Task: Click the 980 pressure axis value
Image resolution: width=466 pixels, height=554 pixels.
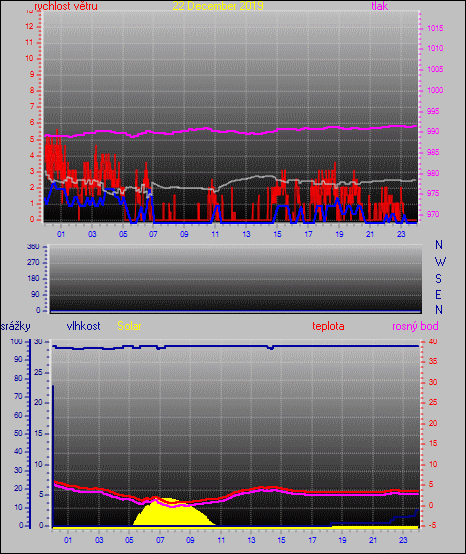Action: [433, 173]
